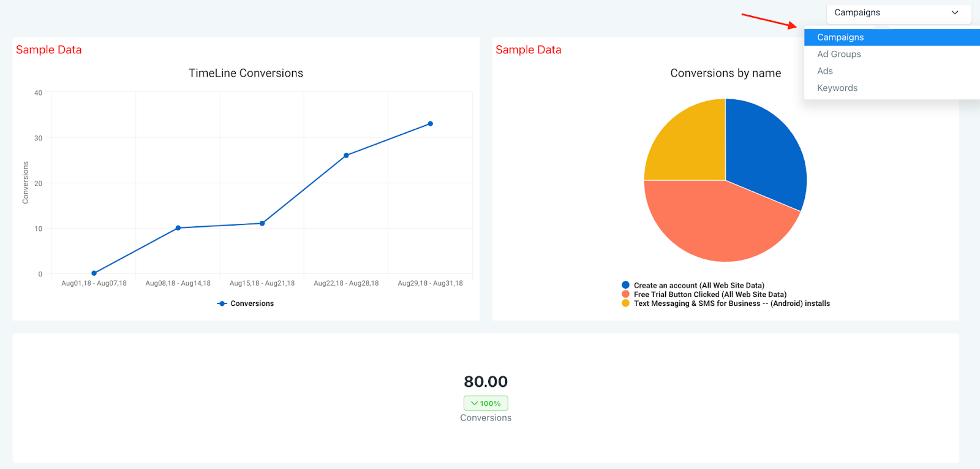Click the Aug01,18 - Aug07,18 data point
Viewport: 980px width, 469px height.
pos(94,273)
